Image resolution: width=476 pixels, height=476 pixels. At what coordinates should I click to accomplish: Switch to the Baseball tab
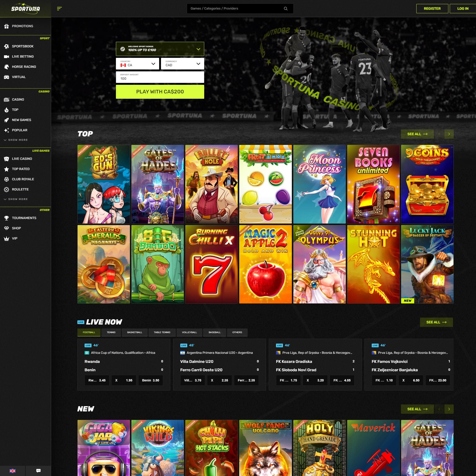coord(215,332)
